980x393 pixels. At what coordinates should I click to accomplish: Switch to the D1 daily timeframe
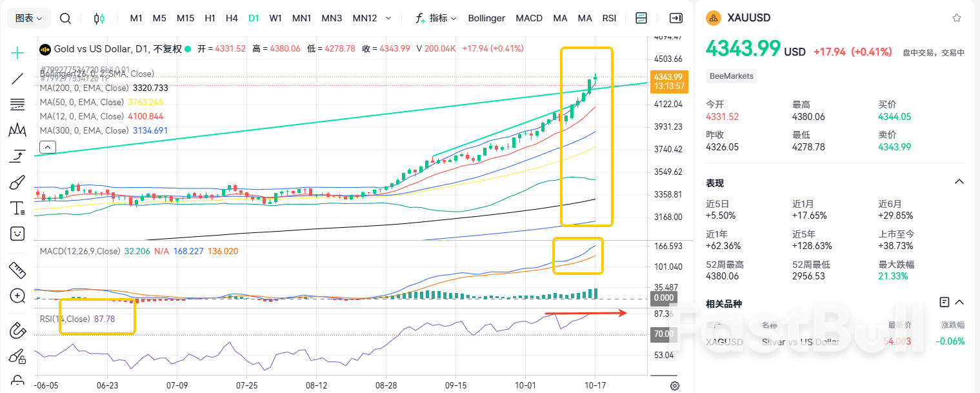pos(253,18)
